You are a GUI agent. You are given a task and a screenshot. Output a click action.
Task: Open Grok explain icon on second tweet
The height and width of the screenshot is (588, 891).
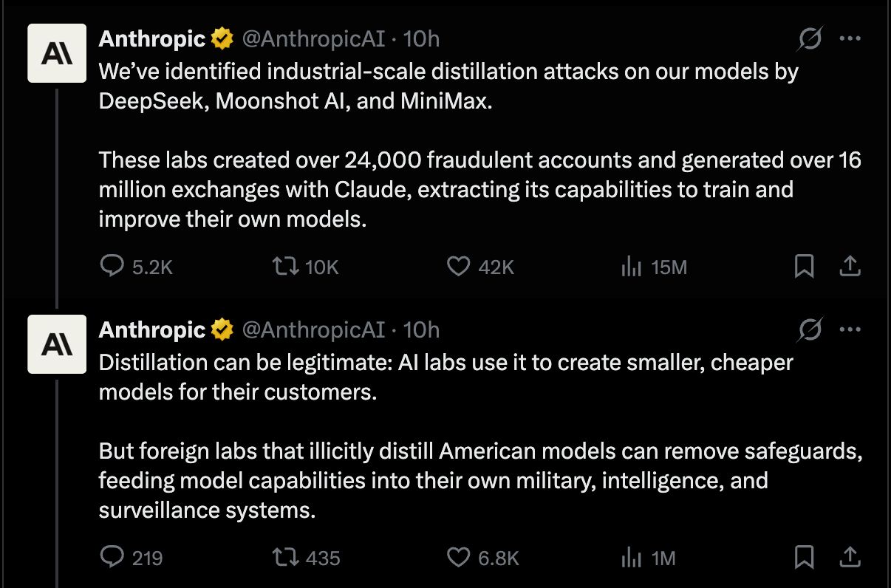[810, 330]
